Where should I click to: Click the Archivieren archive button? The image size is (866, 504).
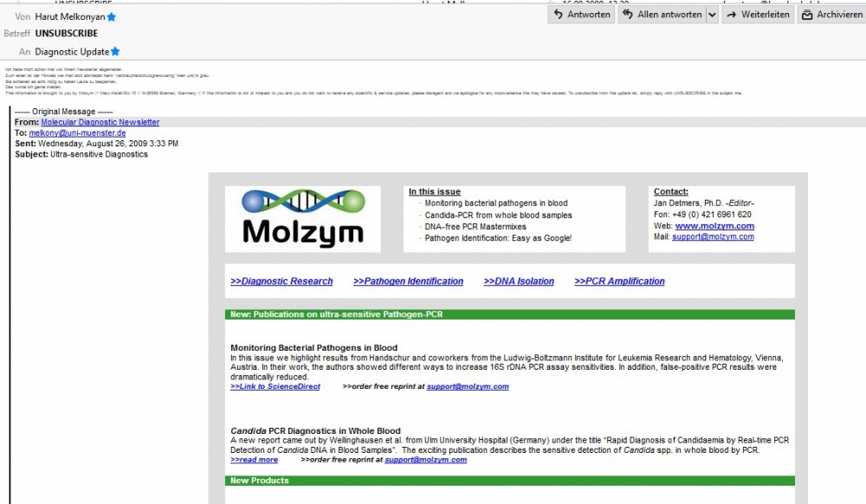click(831, 15)
